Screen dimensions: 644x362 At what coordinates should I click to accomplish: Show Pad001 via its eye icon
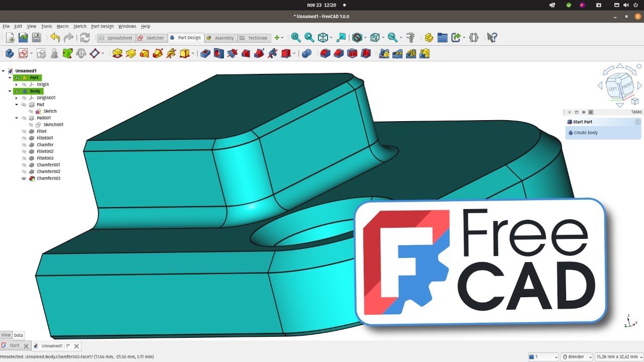tap(24, 118)
